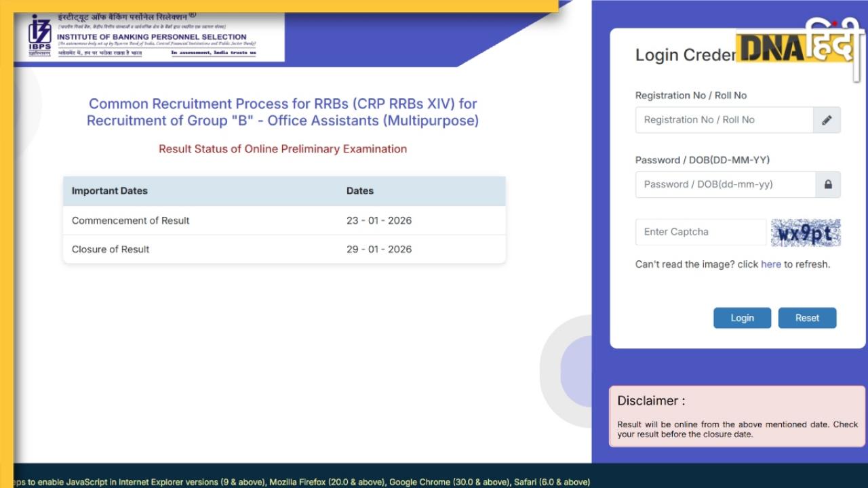Select the Dates column header
Screen dimensions: 868x488
[x=360, y=191]
